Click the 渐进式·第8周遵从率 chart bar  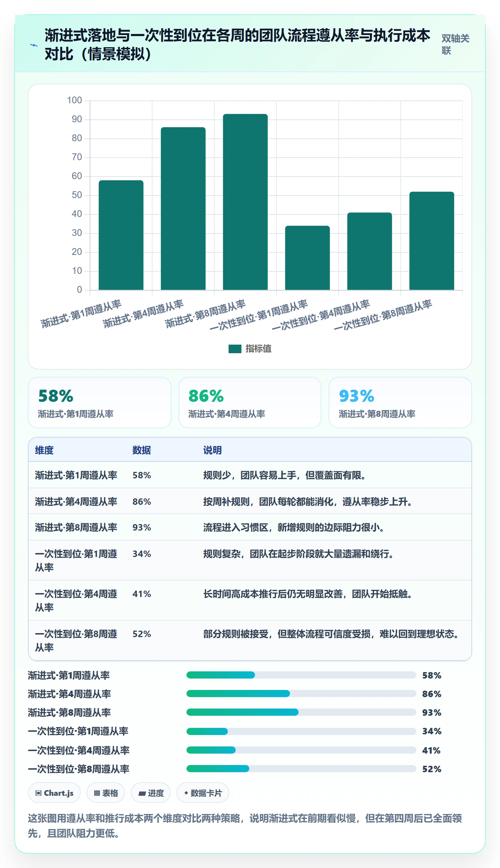245,202
